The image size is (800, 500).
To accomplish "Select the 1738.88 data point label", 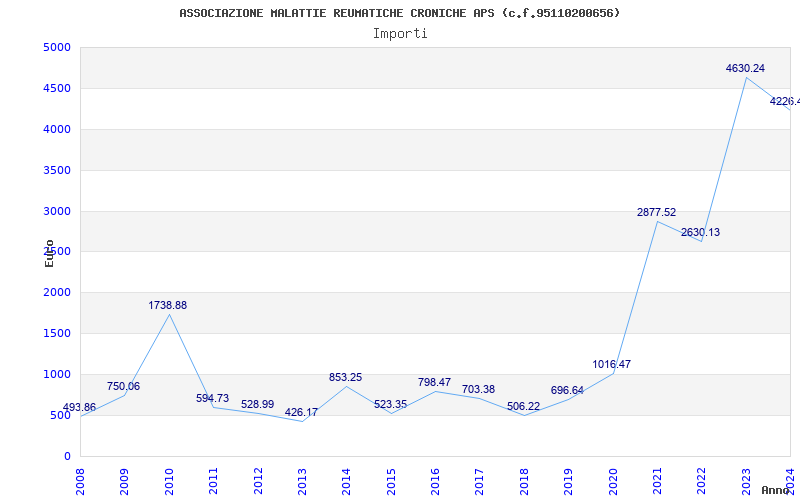I will point(167,305).
